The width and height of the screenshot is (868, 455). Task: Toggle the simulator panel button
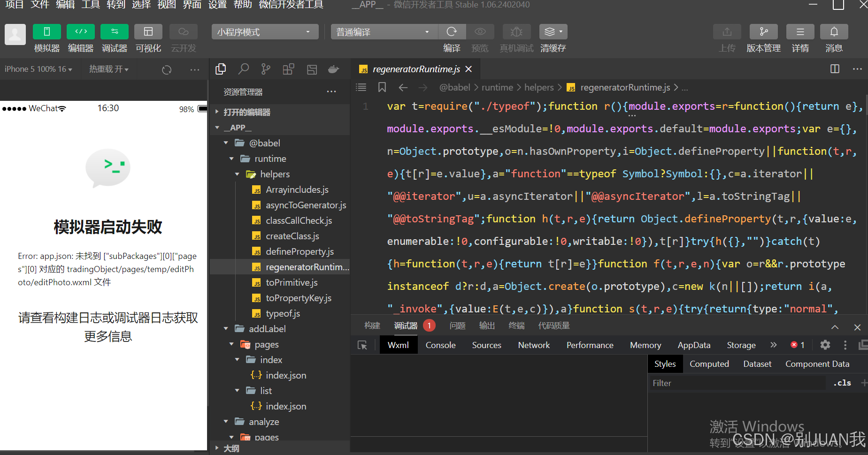46,32
